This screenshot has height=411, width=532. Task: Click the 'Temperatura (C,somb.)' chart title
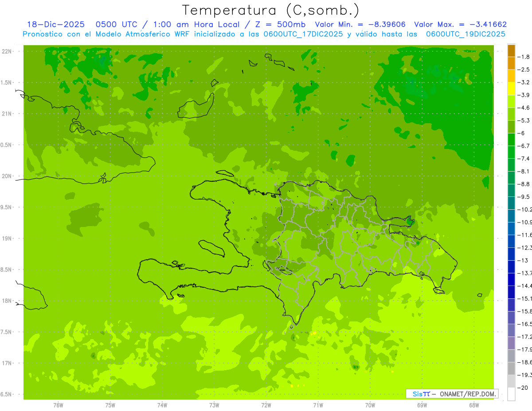(271, 10)
